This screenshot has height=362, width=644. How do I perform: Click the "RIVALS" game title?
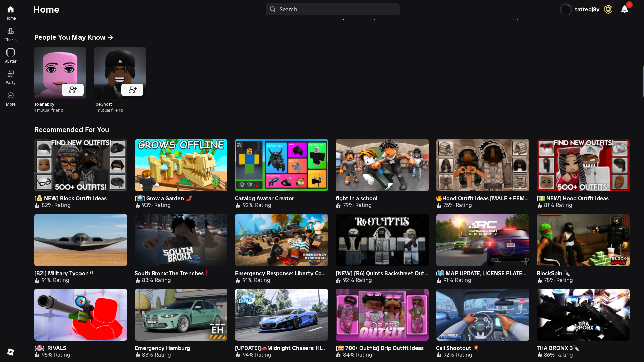[x=50, y=348]
